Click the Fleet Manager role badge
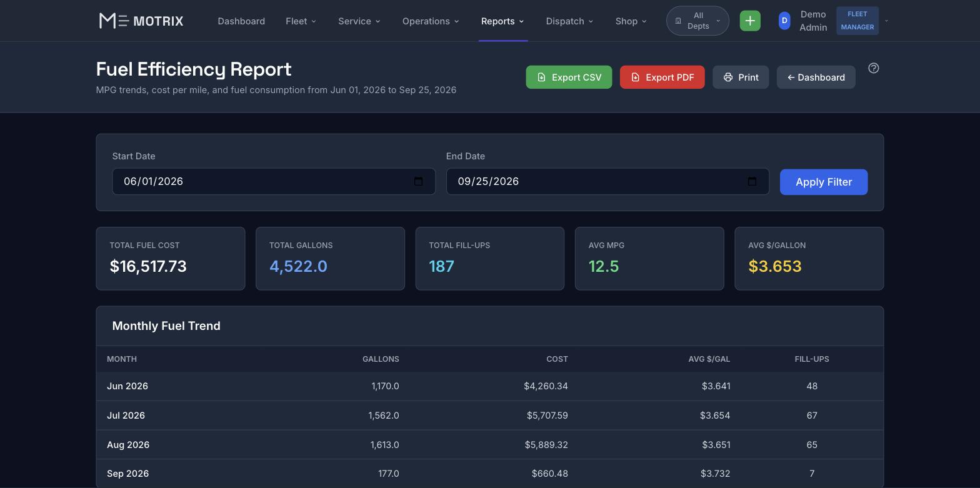The image size is (980, 488). click(x=857, y=21)
